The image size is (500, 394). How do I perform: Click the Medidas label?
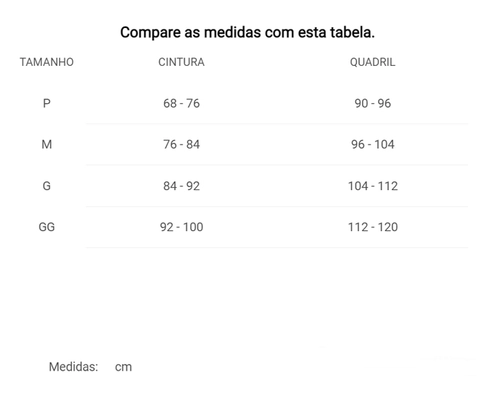tap(73, 367)
